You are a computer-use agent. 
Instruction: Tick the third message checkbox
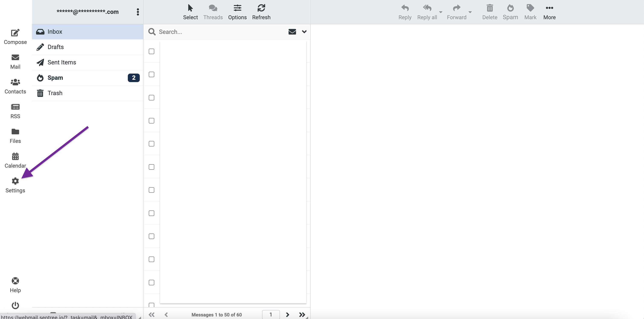click(x=151, y=98)
